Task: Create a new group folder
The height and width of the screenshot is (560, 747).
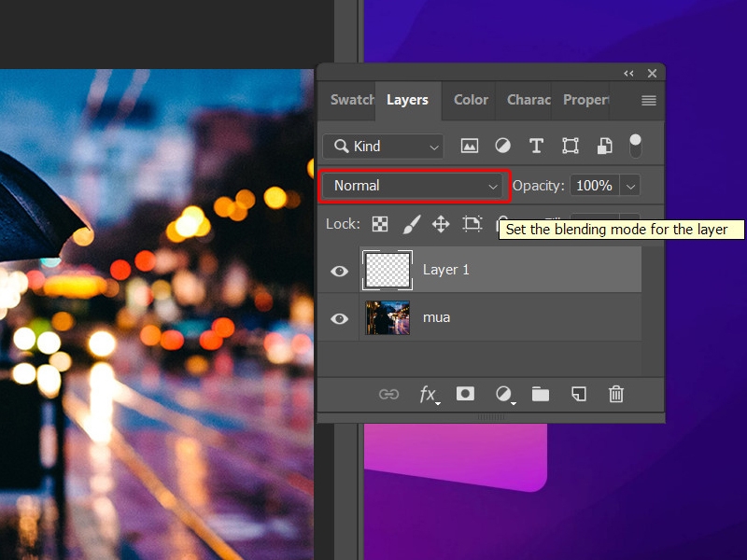Action: tap(541, 394)
